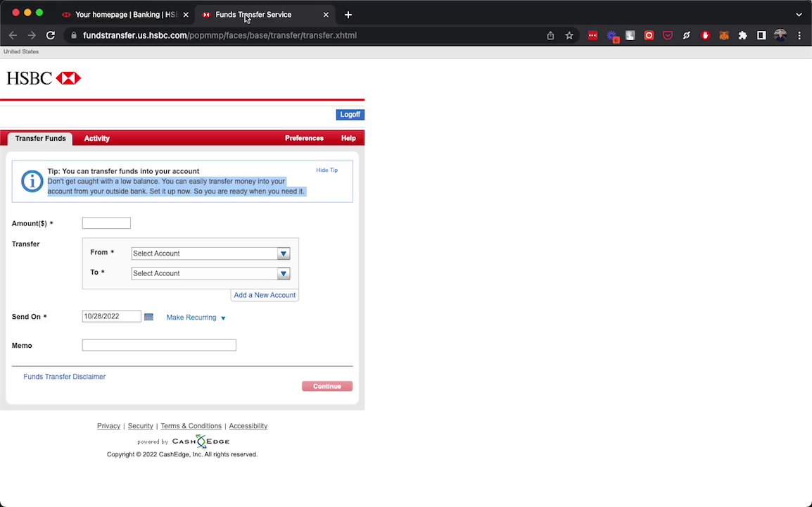Open the Send On calendar picker icon

[x=148, y=317]
